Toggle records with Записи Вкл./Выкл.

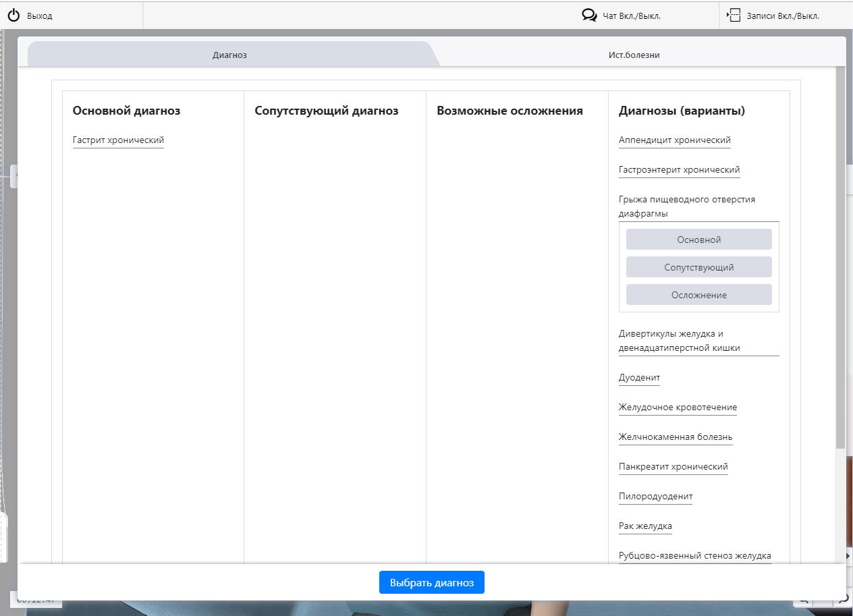pyautogui.click(x=782, y=16)
